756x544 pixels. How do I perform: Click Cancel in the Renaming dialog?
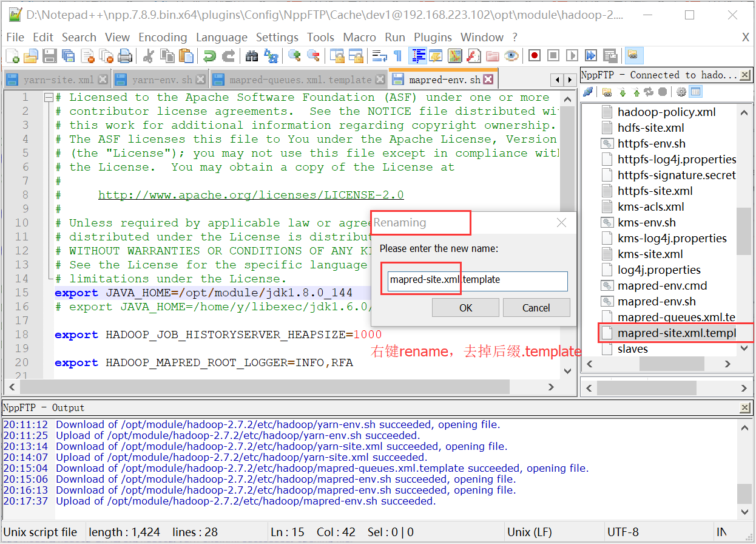(x=536, y=308)
